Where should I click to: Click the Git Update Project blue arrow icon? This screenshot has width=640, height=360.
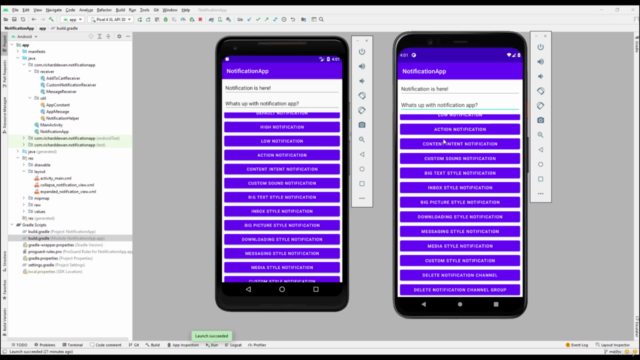(249, 20)
